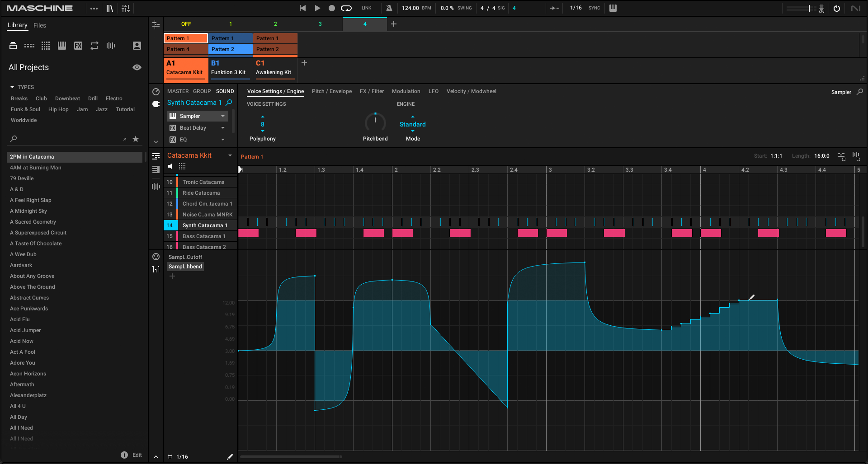Select the pencil edit tool icon

tap(230, 457)
